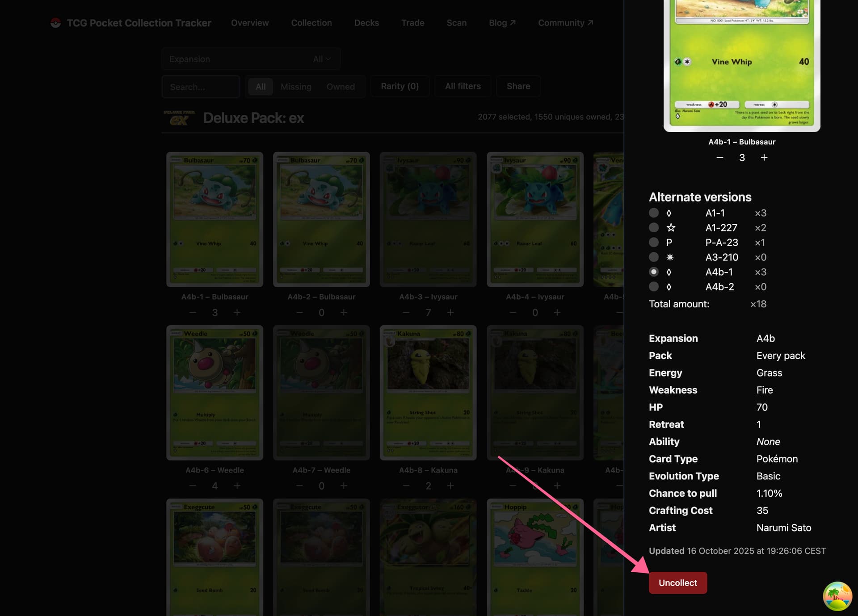The image size is (858, 616).
Task: Switch to the Missing filter tab
Action: (x=296, y=87)
